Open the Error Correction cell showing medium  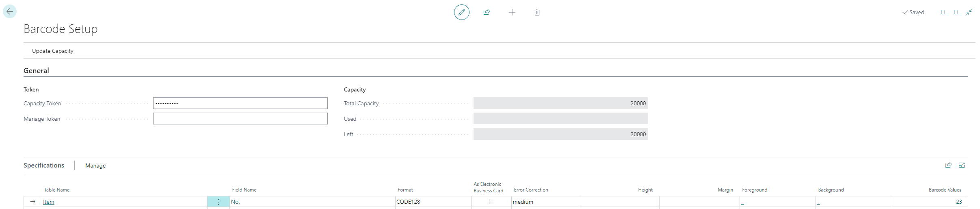coord(544,202)
